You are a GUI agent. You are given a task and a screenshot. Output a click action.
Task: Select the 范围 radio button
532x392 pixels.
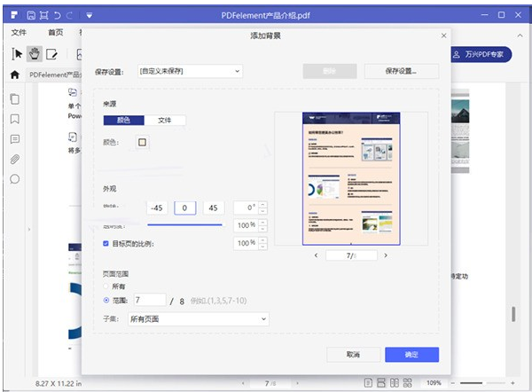107,301
